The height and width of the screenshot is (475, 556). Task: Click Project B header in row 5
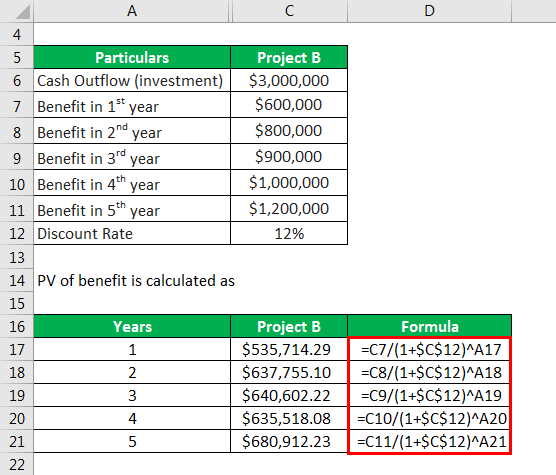pos(289,57)
